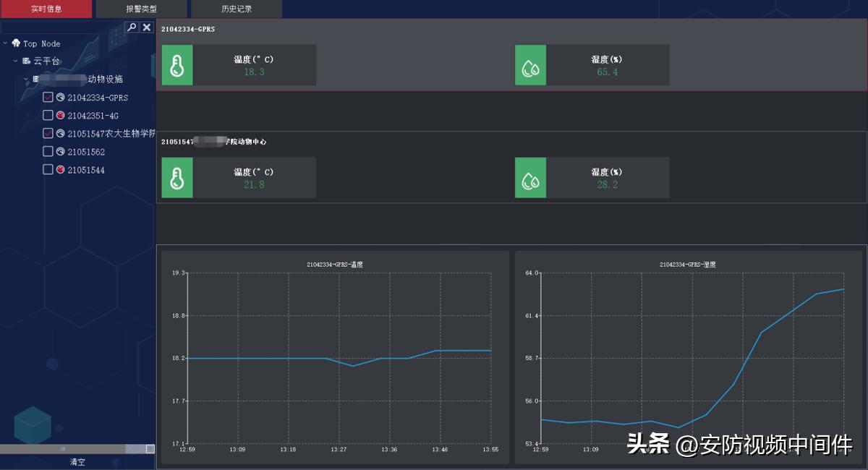Clear the search with the X button

click(147, 27)
